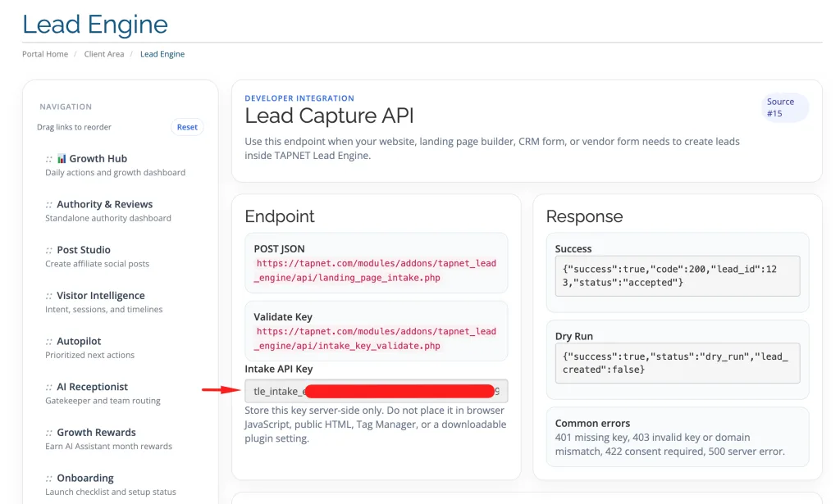The height and width of the screenshot is (504, 840).
Task: Click the Lead Engine breadcrumb link
Action: [162, 54]
